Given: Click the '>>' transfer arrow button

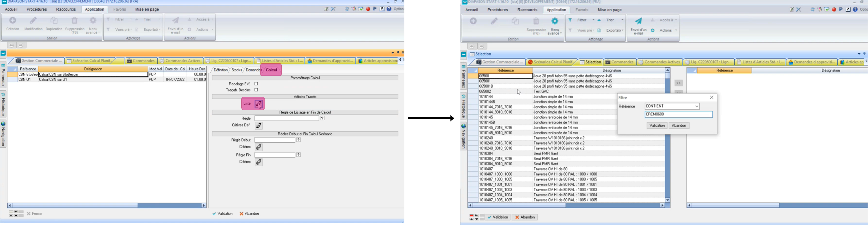Looking at the screenshot, I should click(x=679, y=83).
